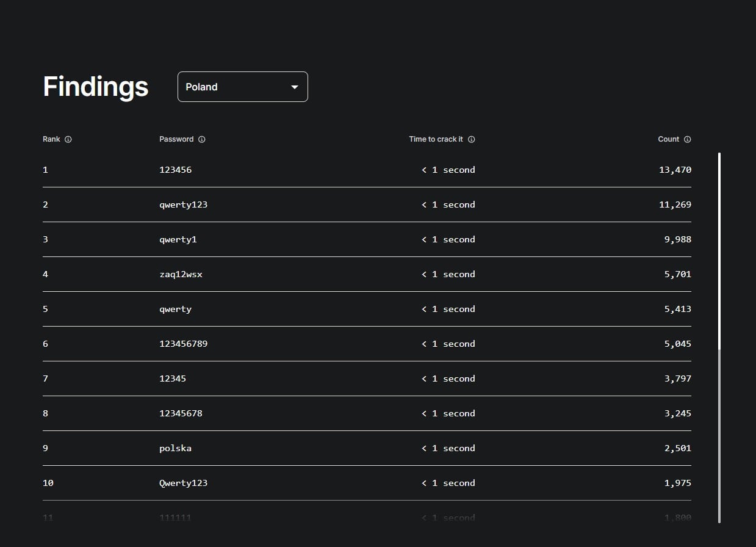
Task: Click the count value 5,045
Action: point(677,344)
